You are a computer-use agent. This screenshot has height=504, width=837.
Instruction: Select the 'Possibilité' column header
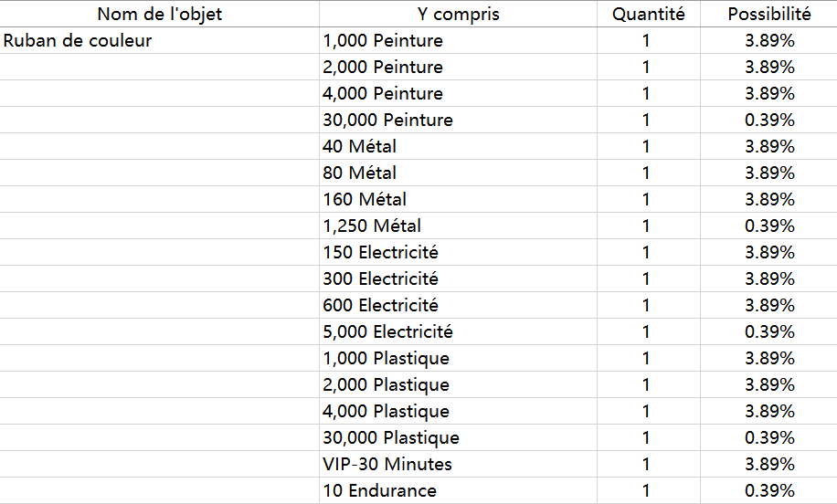coord(768,14)
